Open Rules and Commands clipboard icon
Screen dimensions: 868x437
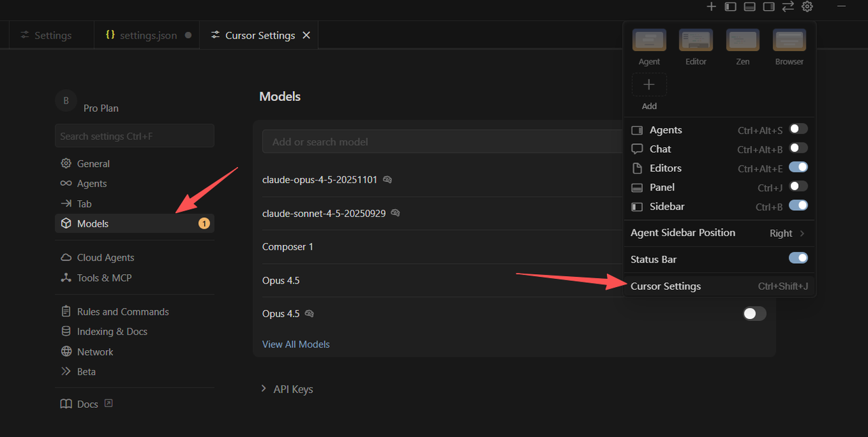tap(66, 311)
